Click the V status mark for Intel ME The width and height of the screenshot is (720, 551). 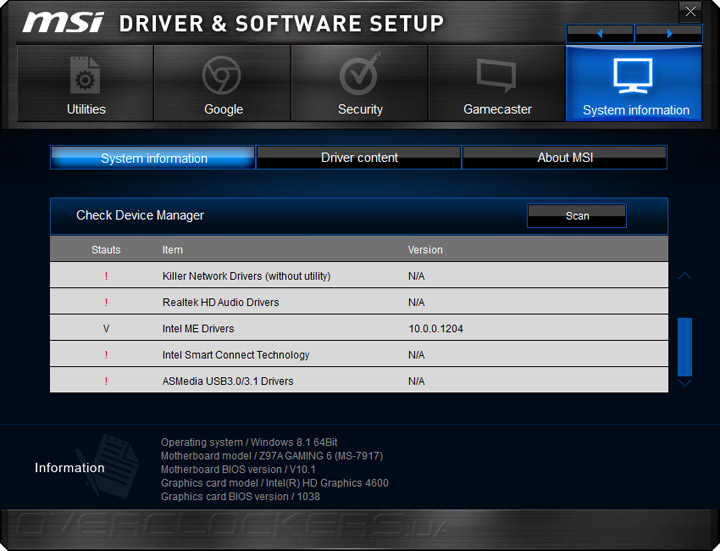click(106, 329)
